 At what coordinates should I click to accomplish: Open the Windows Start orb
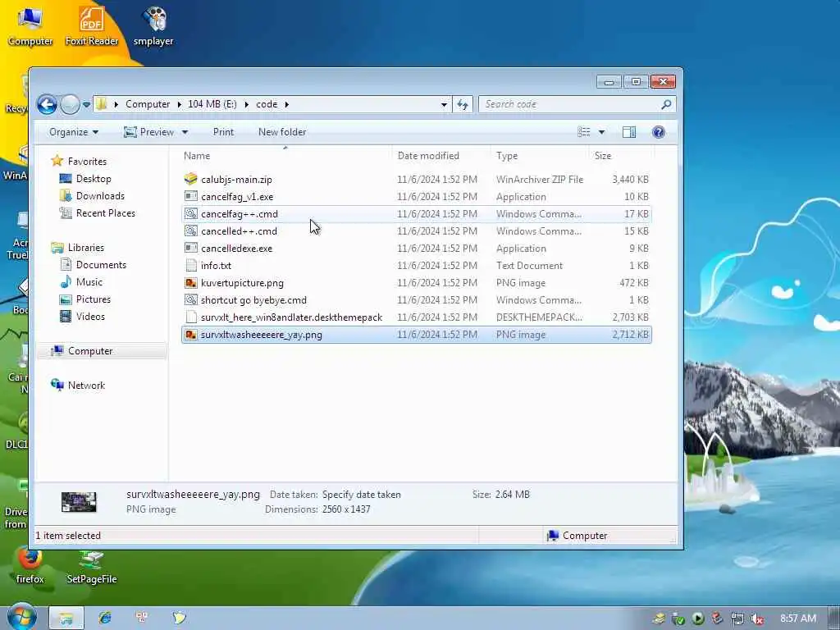click(x=21, y=617)
